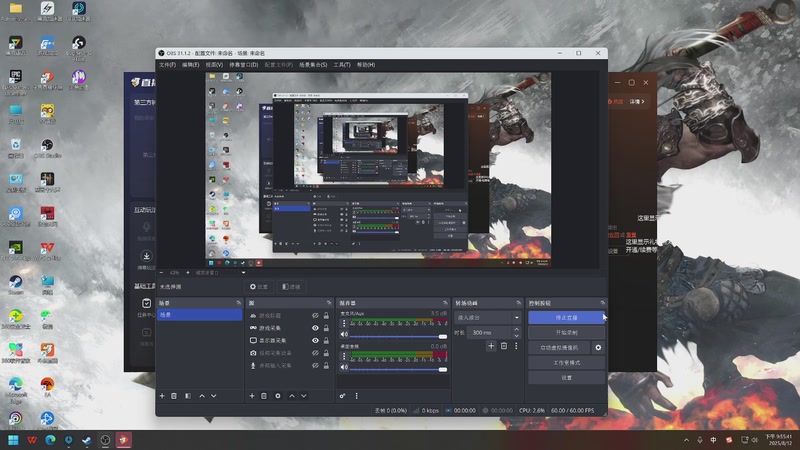Decrease transition duration with the down arrow
The width and height of the screenshot is (800, 450).
coord(516,336)
